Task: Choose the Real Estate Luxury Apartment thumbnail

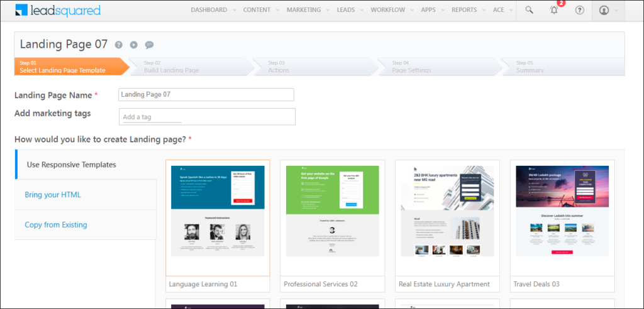Action: [447, 211]
